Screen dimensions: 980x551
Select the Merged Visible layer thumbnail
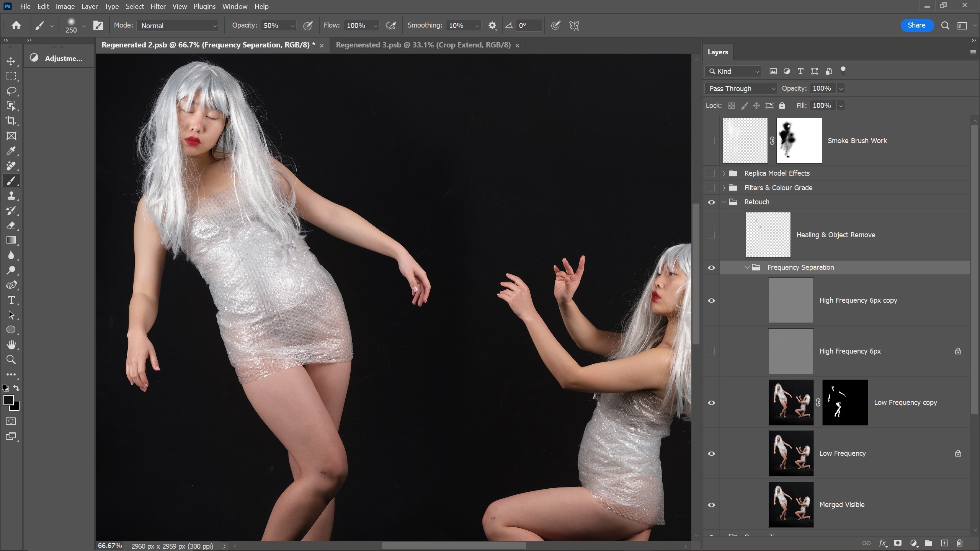(x=791, y=504)
